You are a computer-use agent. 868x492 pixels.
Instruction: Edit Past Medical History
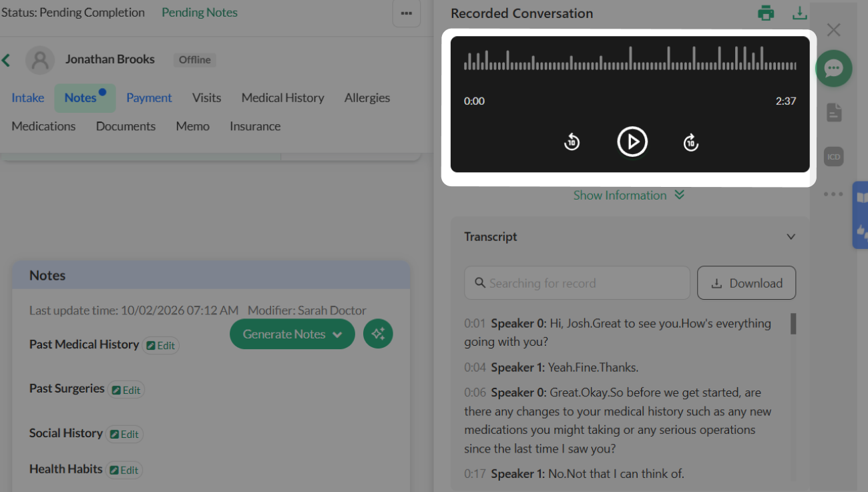[x=161, y=345]
